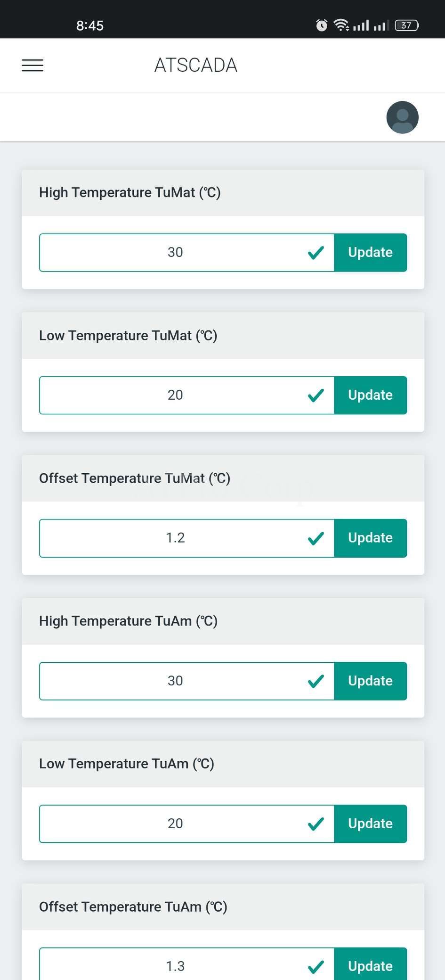Click the checkmark in High Temperature TuAm field
The height and width of the screenshot is (980, 445).
(x=316, y=681)
